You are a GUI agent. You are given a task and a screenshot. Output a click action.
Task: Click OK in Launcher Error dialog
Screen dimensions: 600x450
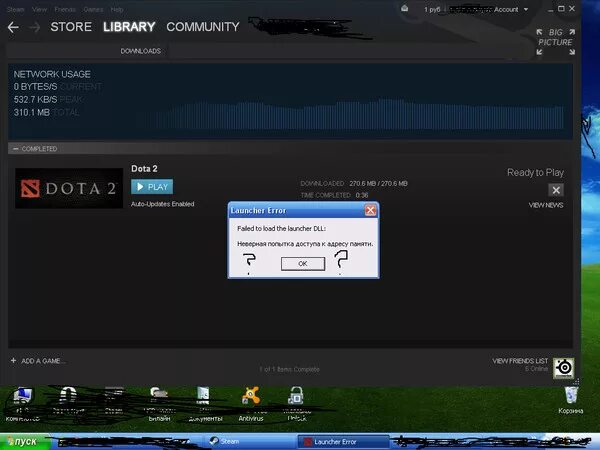point(303,264)
